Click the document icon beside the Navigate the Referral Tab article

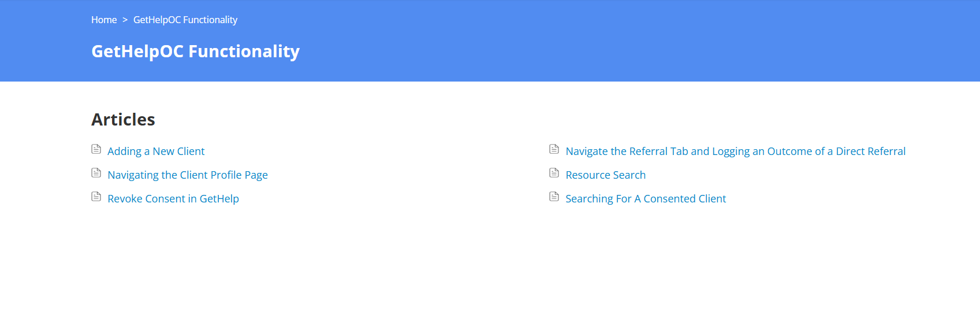554,149
